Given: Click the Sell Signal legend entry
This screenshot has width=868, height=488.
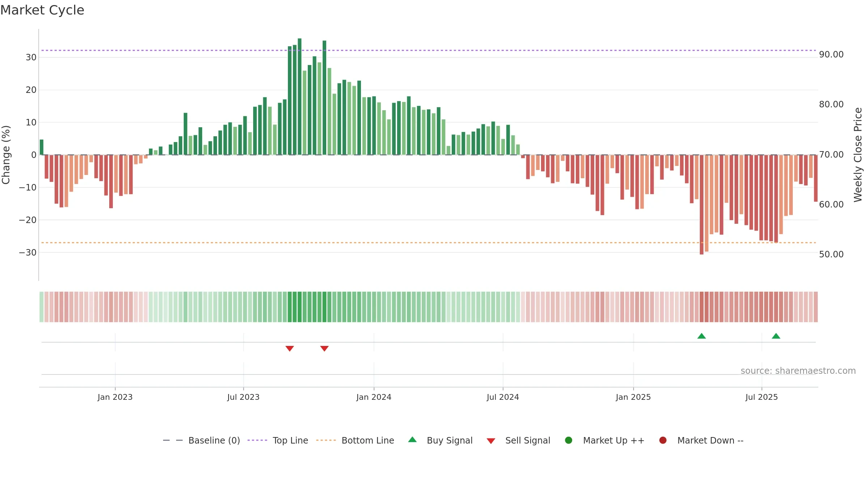Looking at the screenshot, I should click(x=518, y=440).
